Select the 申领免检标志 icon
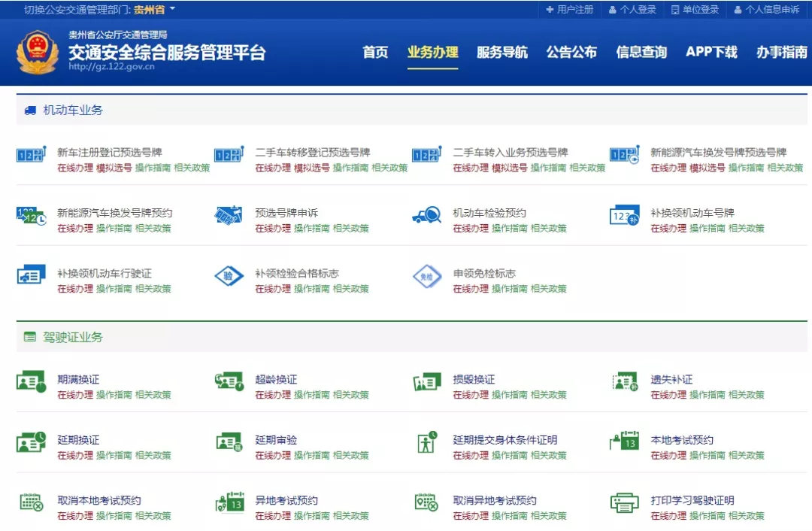 pyautogui.click(x=426, y=276)
